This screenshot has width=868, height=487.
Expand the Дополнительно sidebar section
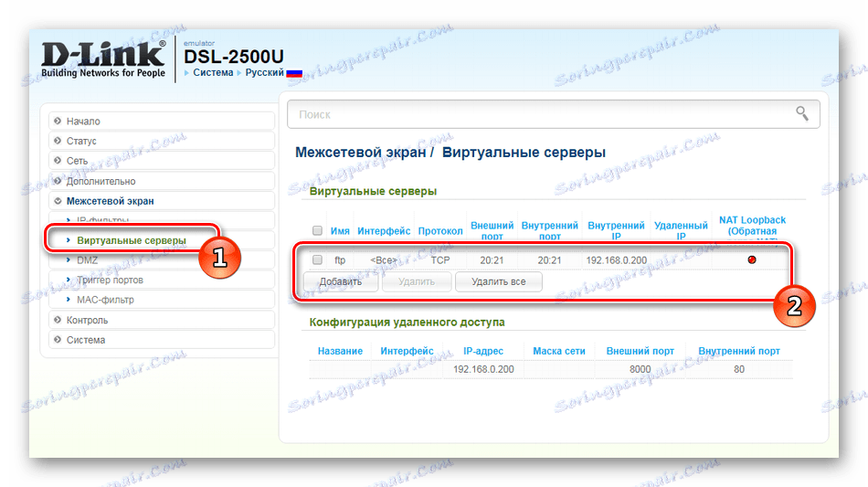tap(162, 181)
